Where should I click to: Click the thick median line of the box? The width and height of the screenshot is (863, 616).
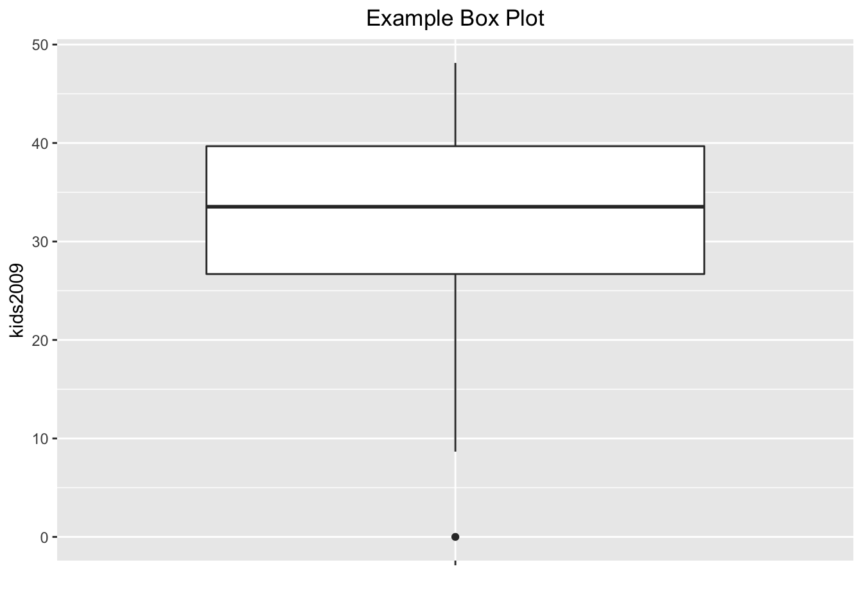(x=455, y=207)
